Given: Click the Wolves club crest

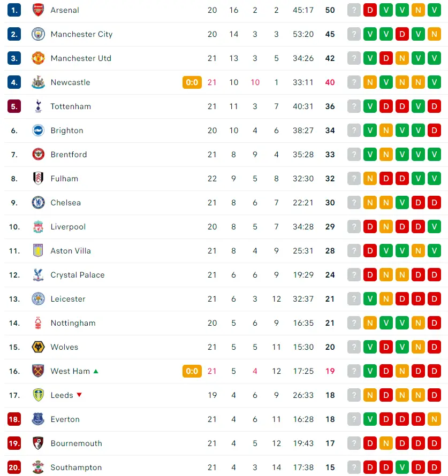Looking at the screenshot, I should coord(38,347).
